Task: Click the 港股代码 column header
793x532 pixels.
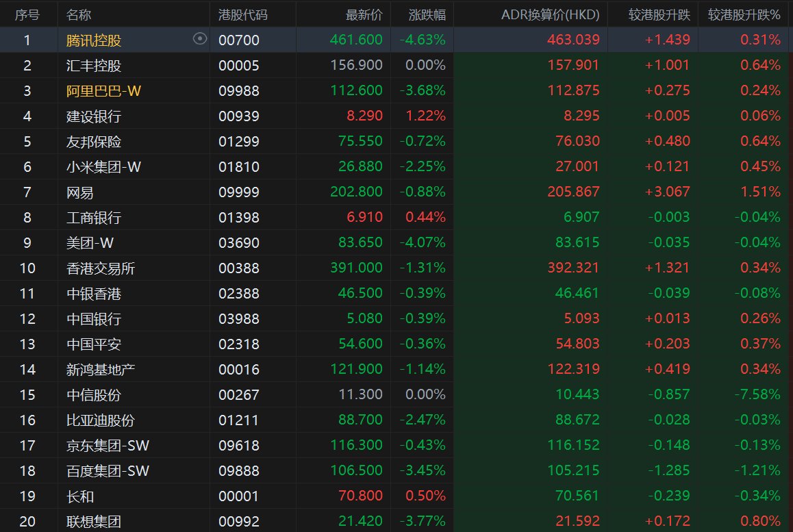Action: [x=242, y=14]
